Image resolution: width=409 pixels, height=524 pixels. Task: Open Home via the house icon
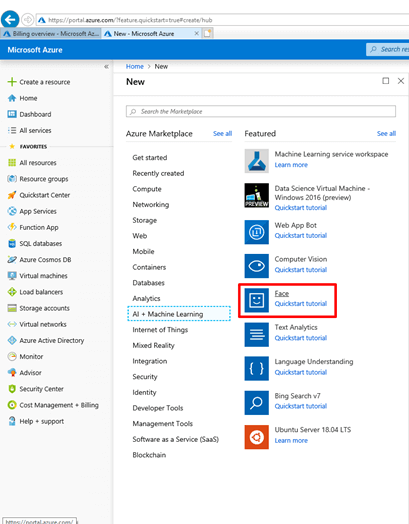[x=12, y=98]
